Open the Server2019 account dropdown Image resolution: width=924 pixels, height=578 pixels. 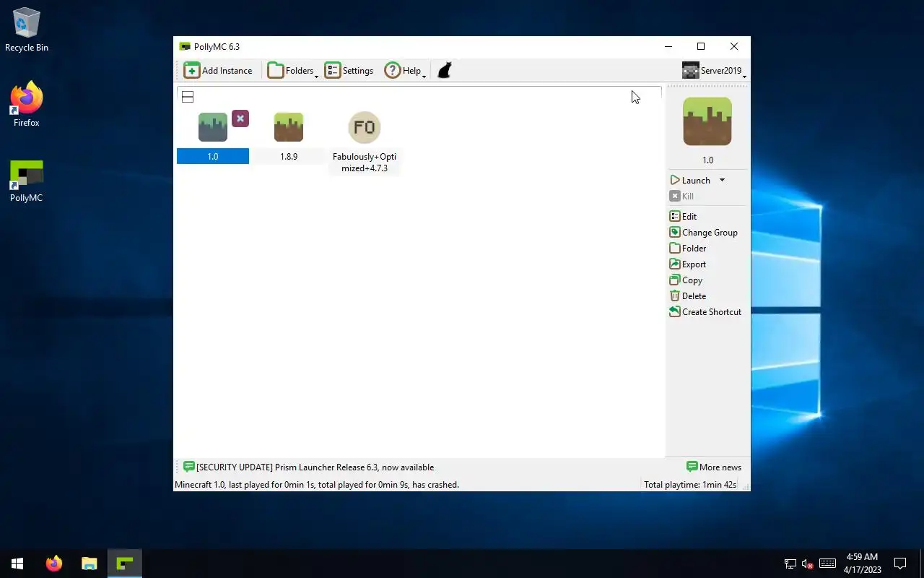714,70
